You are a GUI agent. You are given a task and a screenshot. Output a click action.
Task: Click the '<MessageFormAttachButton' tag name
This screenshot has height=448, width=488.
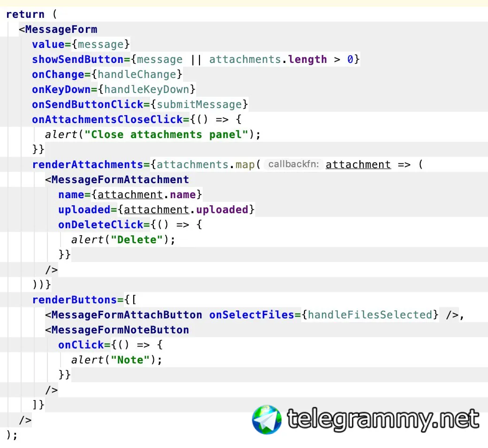click(x=123, y=315)
